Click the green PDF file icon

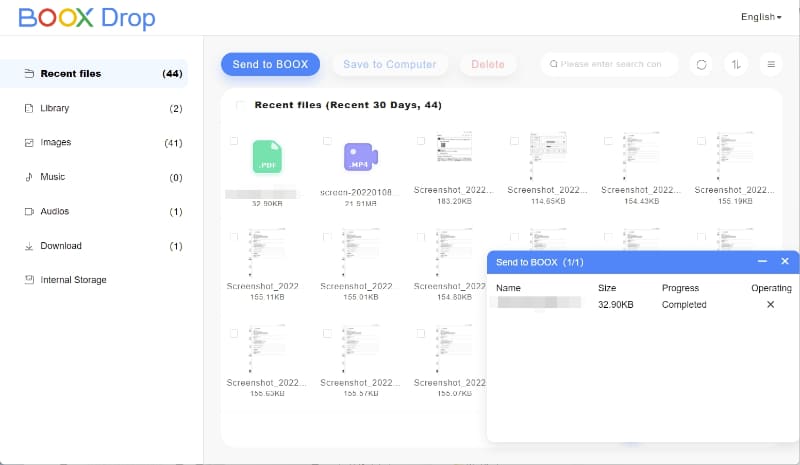click(267, 157)
